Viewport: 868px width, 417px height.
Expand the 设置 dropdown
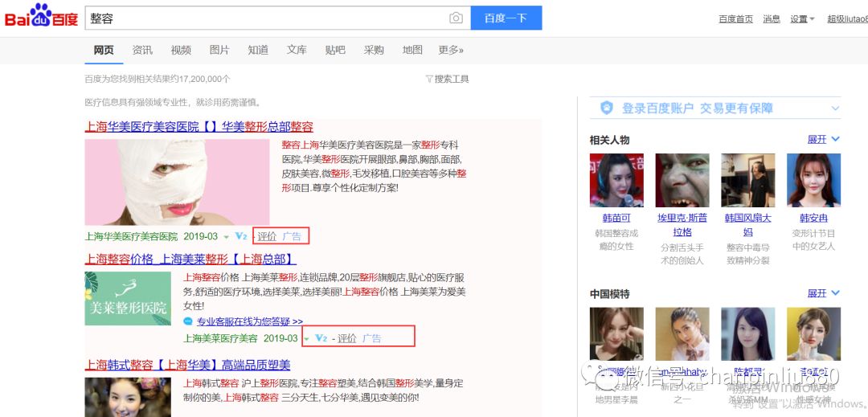[802, 18]
